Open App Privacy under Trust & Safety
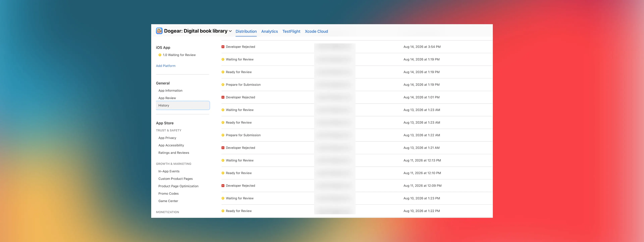644x242 pixels. click(167, 138)
